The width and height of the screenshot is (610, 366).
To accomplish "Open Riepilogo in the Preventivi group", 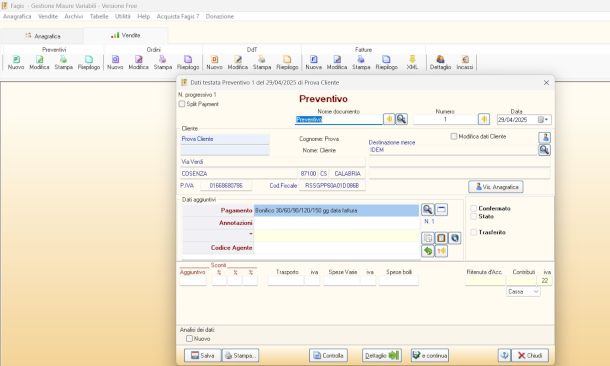I will click(x=89, y=63).
